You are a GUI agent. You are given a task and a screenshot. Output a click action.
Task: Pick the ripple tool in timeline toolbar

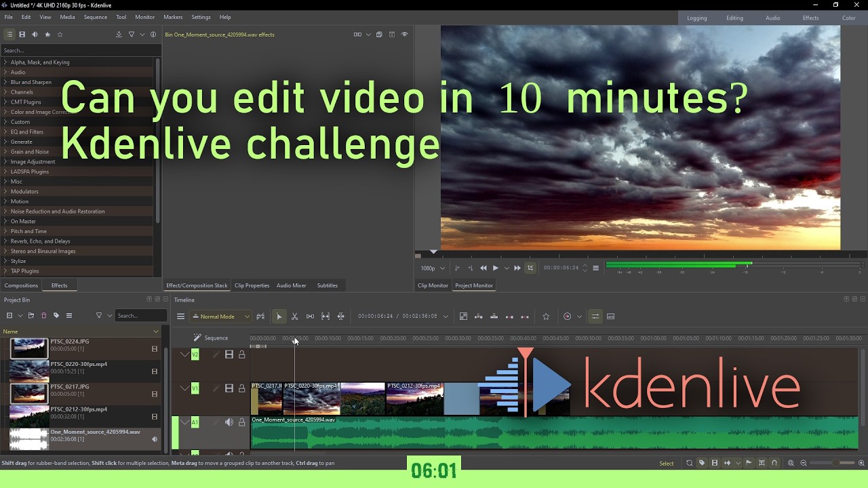pyautogui.click(x=341, y=317)
